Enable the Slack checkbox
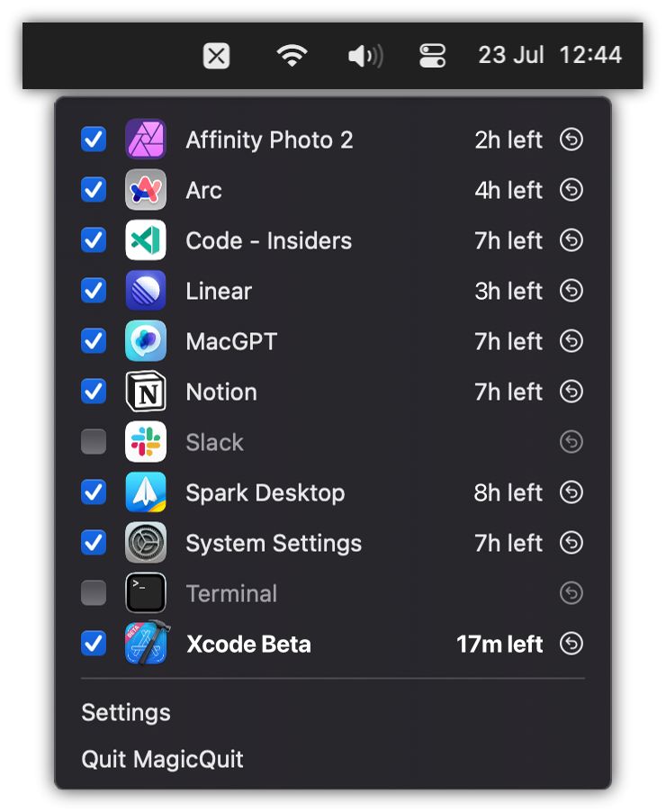This screenshot has width=666, height=812. coord(94,442)
